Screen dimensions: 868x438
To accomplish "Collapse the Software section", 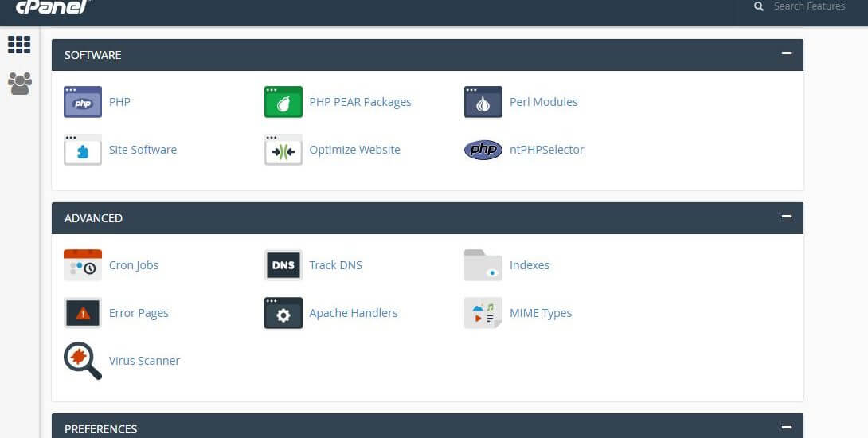I will 786,53.
